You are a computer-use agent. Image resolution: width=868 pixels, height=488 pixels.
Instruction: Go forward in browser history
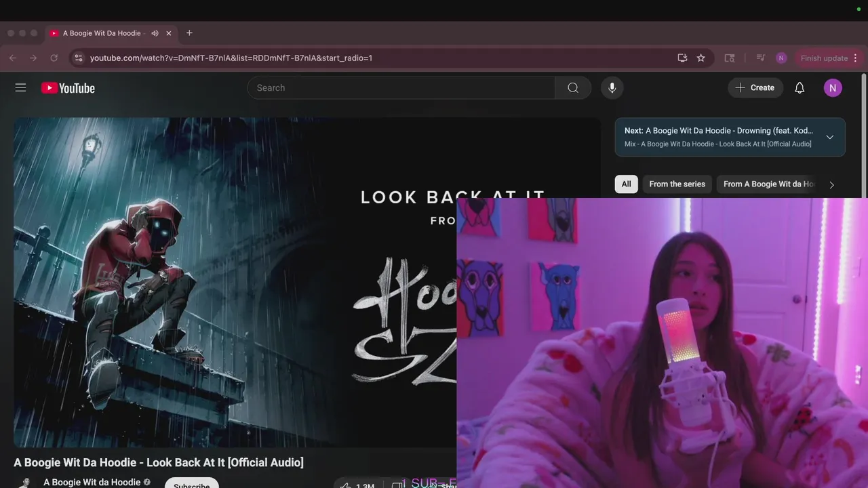(x=33, y=58)
